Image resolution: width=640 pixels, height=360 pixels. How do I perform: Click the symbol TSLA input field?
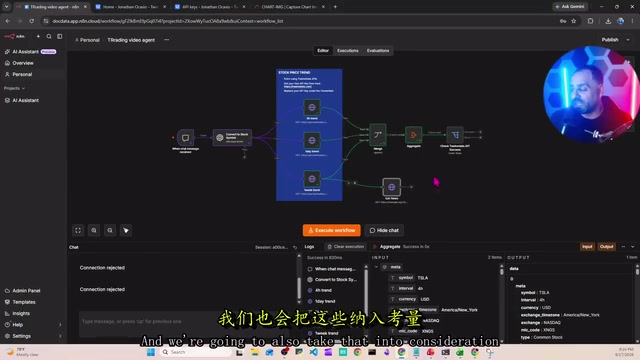click(409, 278)
